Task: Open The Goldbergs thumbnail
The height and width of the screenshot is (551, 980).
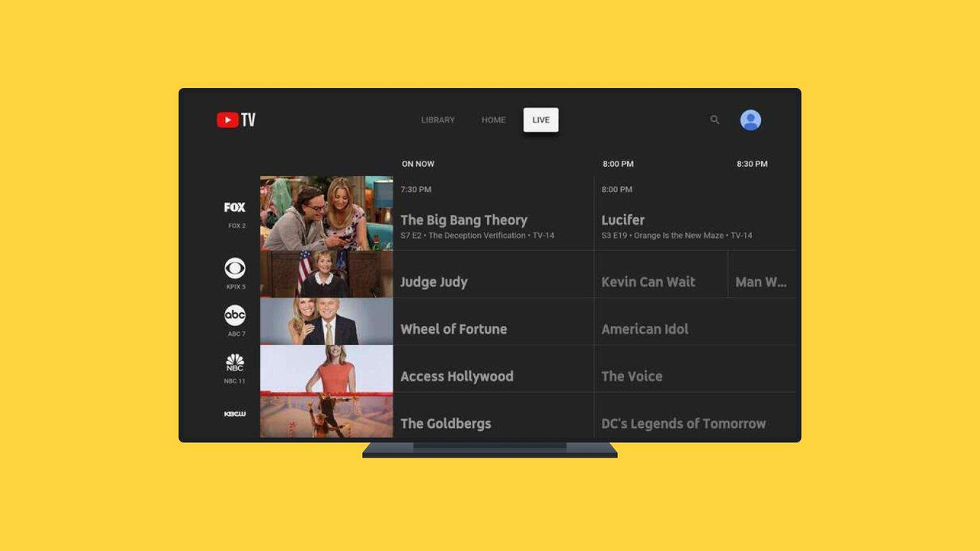Action: pos(327,416)
